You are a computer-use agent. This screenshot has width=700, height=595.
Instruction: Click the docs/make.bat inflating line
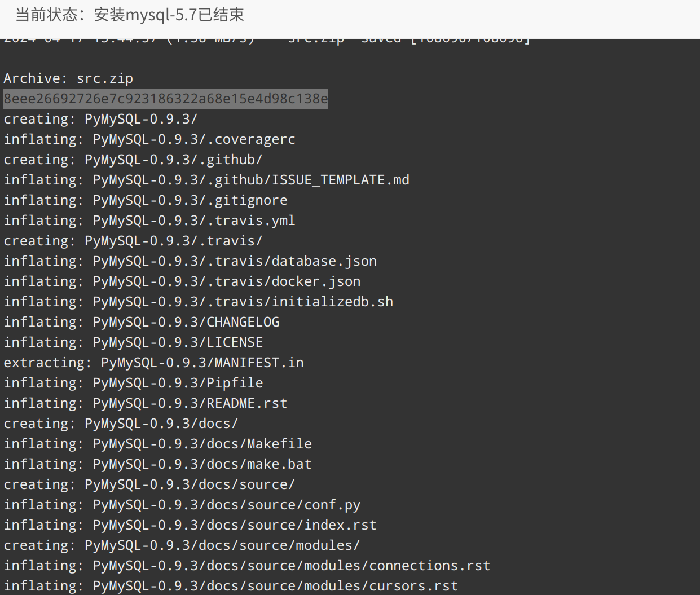click(x=158, y=464)
